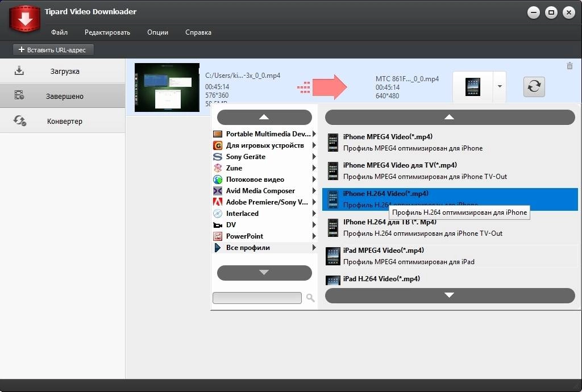This screenshot has height=392, width=582.
Task: Click the PowerPoint icon
Action: click(218, 236)
